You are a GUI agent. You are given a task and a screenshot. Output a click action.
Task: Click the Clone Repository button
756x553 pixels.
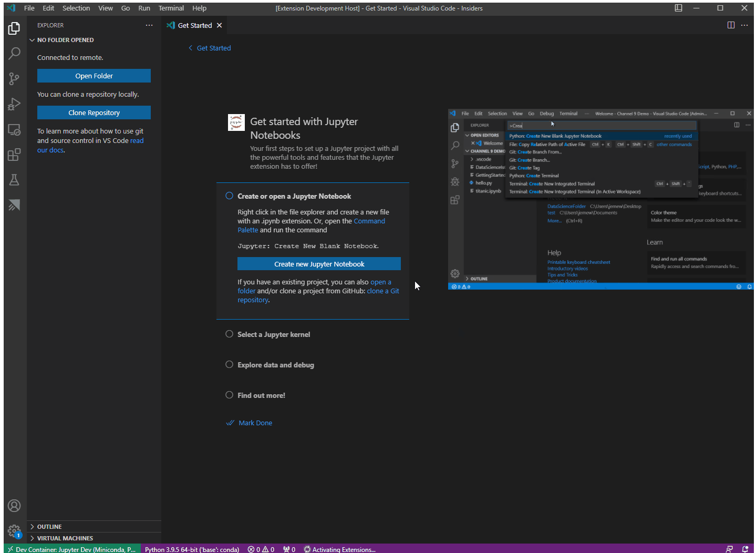click(94, 112)
